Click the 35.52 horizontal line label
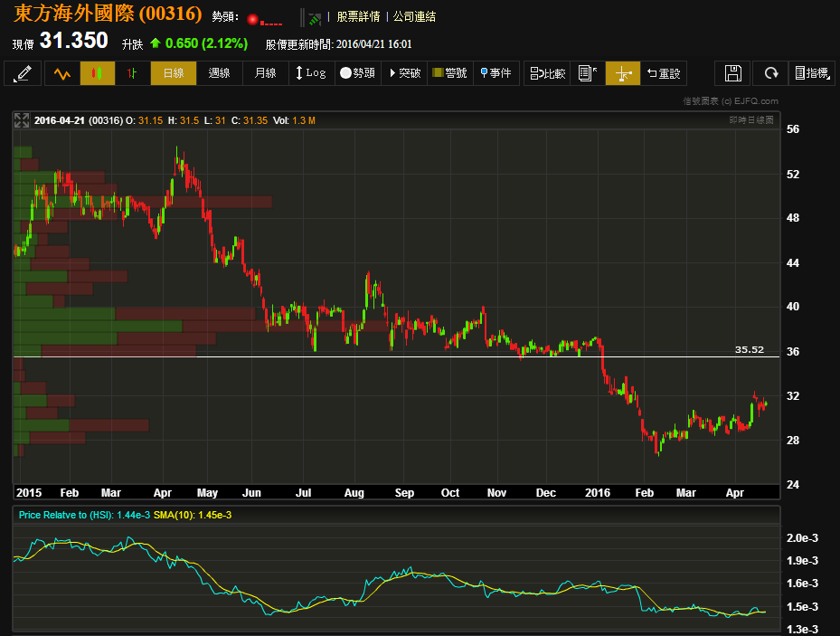The image size is (840, 636). point(749,349)
